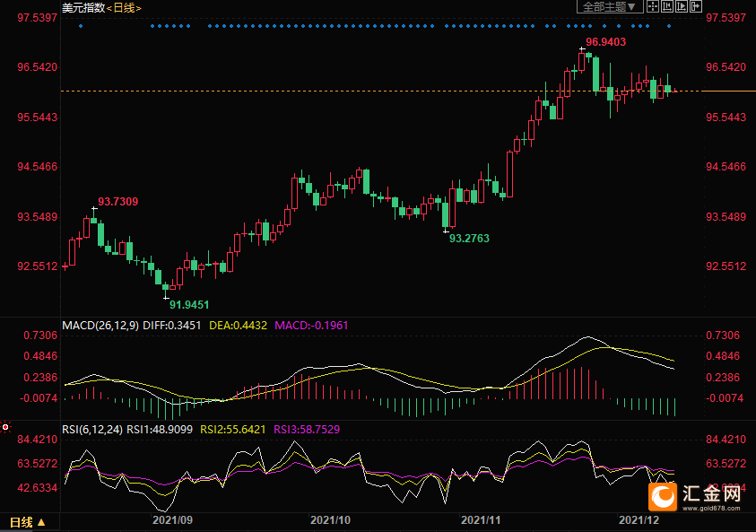Screen dimensions: 756x532
Task: Click the red indicator marker beside RSI
Action: pyautogui.click(x=5, y=427)
